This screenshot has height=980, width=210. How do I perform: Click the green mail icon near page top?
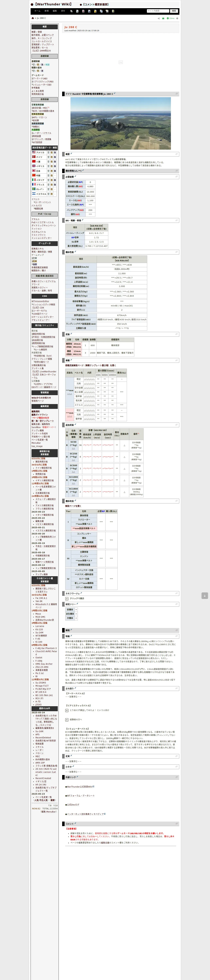[x=163, y=18]
